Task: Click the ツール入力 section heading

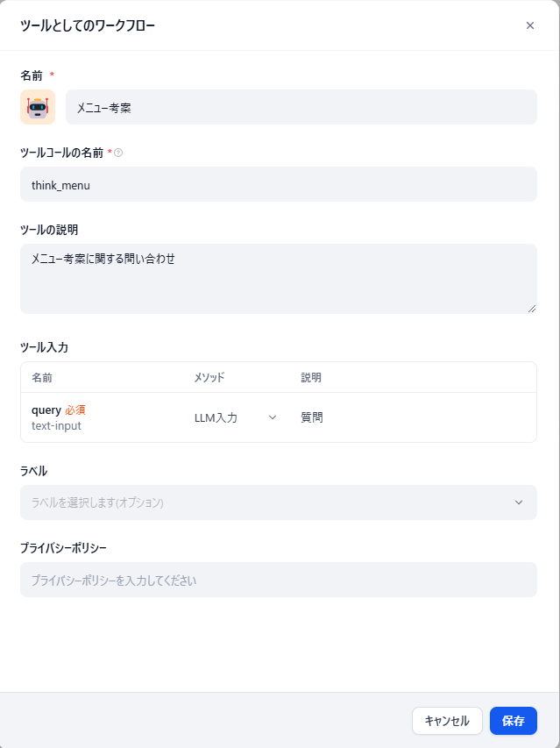Action: 44,347
